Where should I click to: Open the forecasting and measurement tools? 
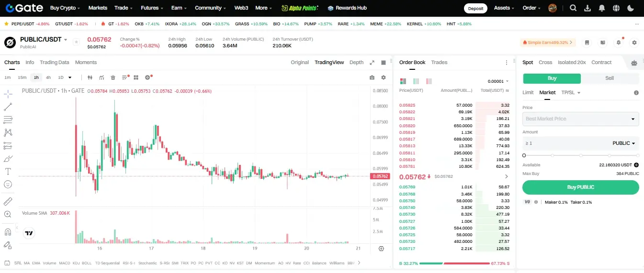(8, 145)
